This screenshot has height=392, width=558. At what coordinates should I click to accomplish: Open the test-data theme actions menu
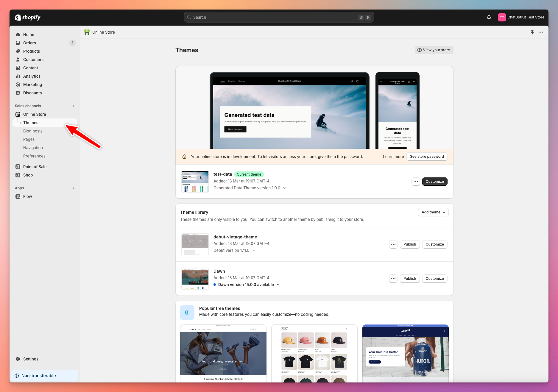tap(416, 182)
